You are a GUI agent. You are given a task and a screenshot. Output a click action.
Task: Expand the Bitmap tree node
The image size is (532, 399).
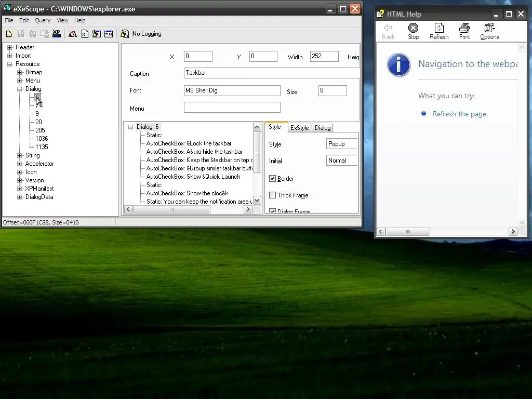tap(20, 72)
